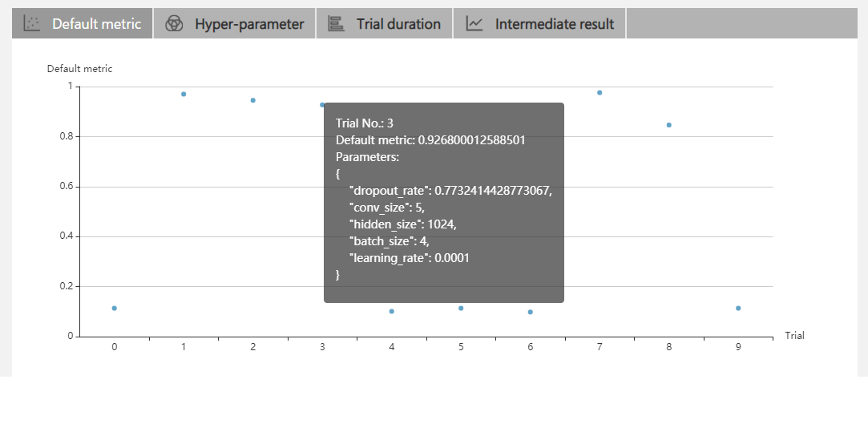Select the Default metric tab label
The image size is (868, 440).
coord(96,24)
